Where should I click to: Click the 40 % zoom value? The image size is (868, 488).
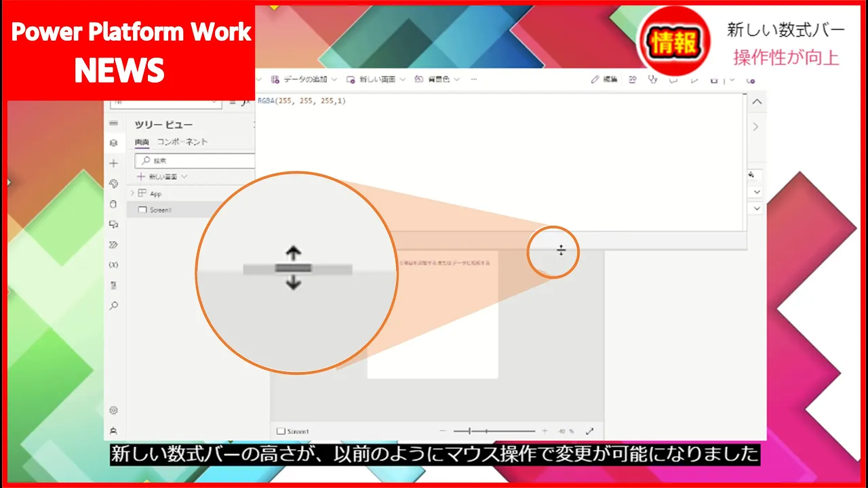(566, 431)
